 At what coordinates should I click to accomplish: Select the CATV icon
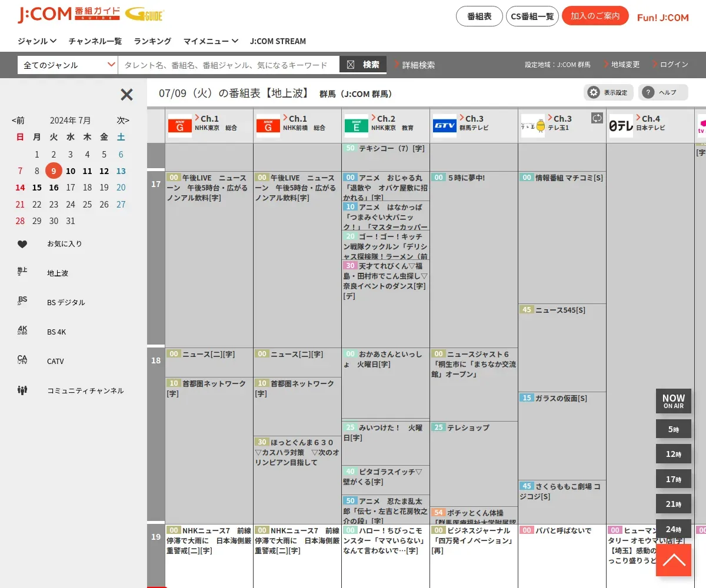click(x=22, y=359)
